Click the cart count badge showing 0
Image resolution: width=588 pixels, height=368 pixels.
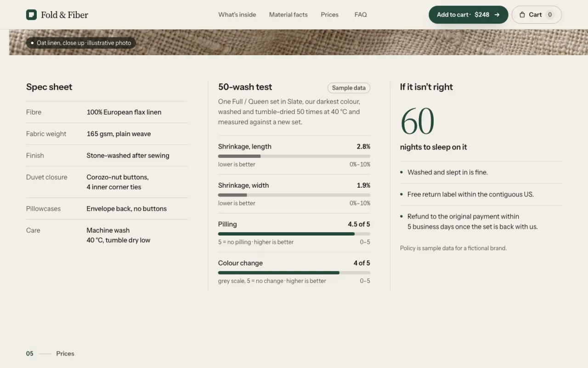[x=550, y=15]
